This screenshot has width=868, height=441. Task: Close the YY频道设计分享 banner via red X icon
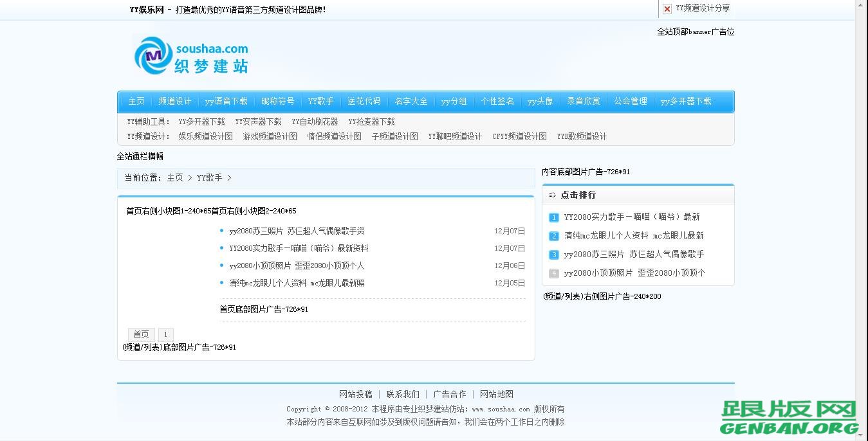(667, 9)
